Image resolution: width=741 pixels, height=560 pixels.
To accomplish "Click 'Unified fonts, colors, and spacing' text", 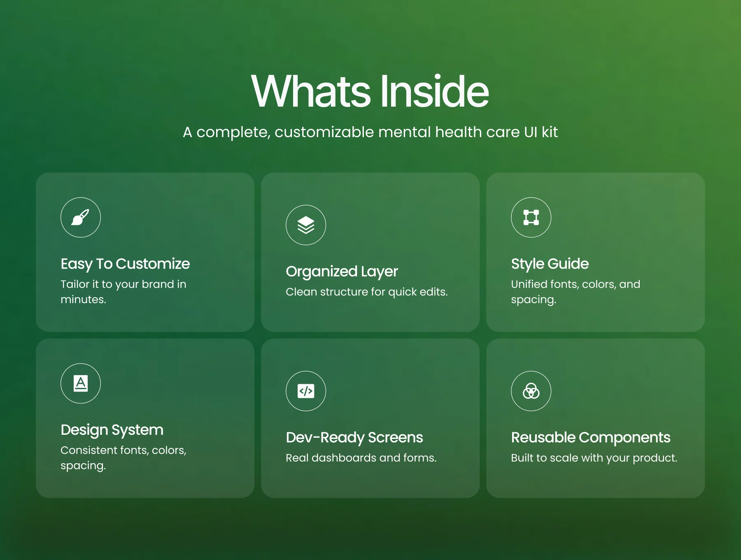I will pyautogui.click(x=576, y=292).
